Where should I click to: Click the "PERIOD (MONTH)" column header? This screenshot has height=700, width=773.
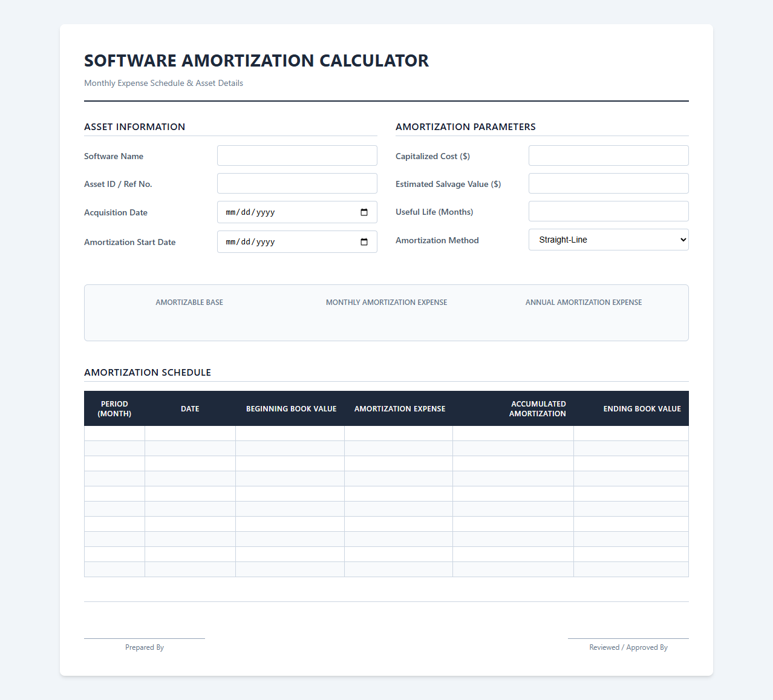click(114, 408)
